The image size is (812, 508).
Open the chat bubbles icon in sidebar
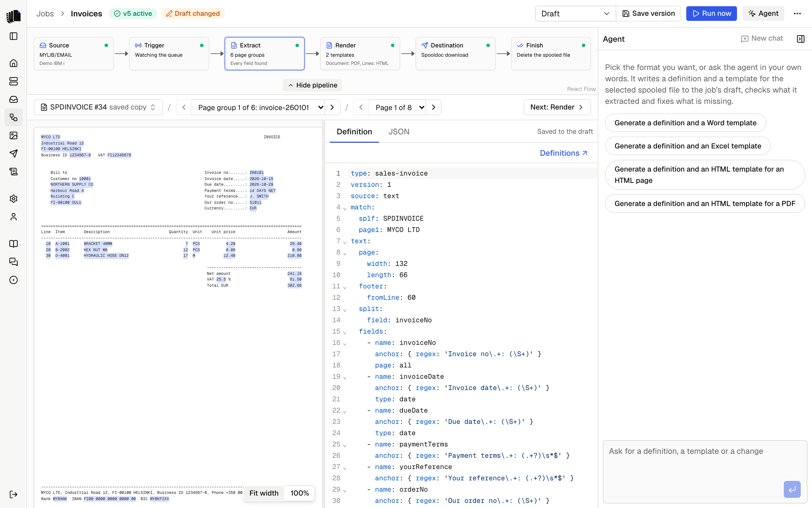14,262
